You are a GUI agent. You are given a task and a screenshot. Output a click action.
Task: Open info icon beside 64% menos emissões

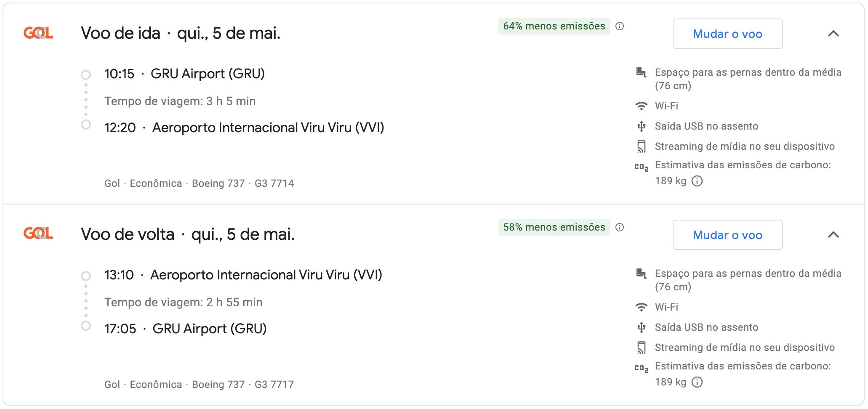coord(620,26)
